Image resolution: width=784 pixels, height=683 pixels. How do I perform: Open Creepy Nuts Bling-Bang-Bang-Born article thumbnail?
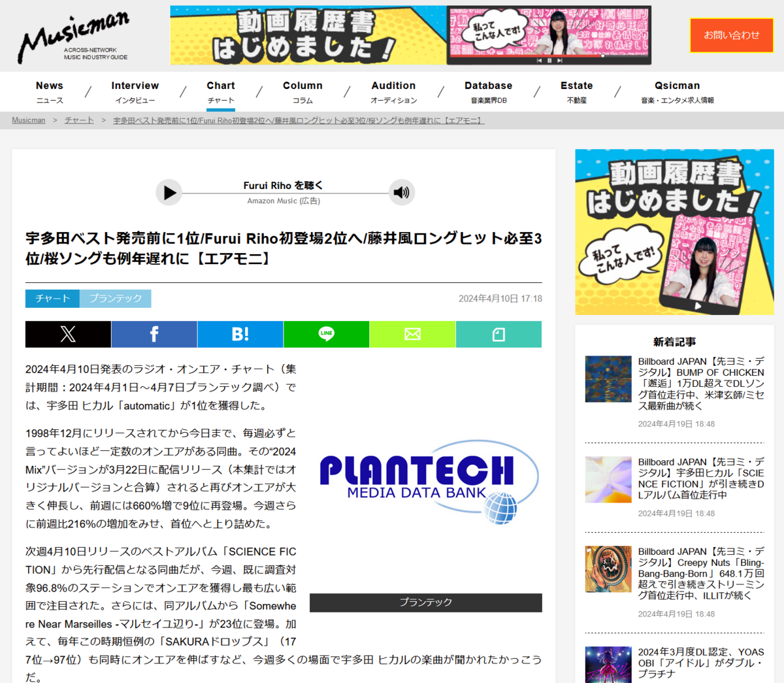(x=608, y=569)
